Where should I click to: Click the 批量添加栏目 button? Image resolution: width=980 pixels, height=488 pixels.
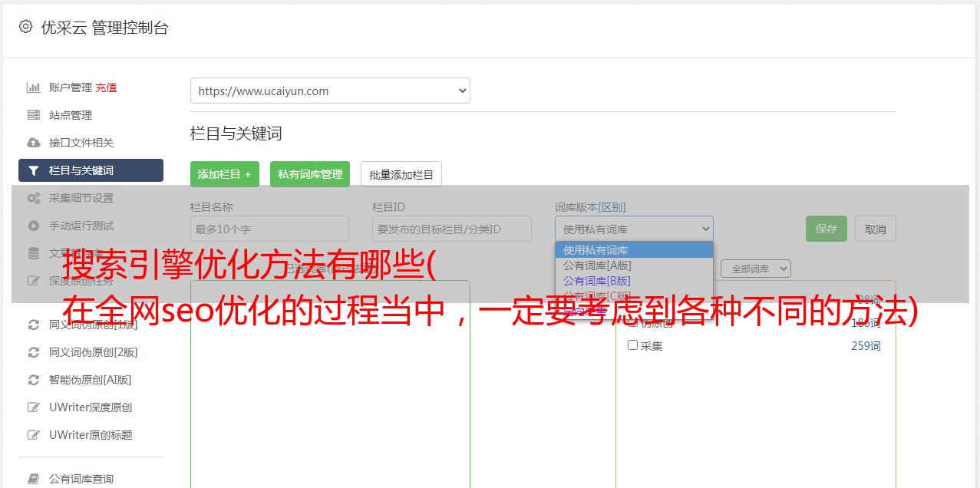[x=401, y=174]
